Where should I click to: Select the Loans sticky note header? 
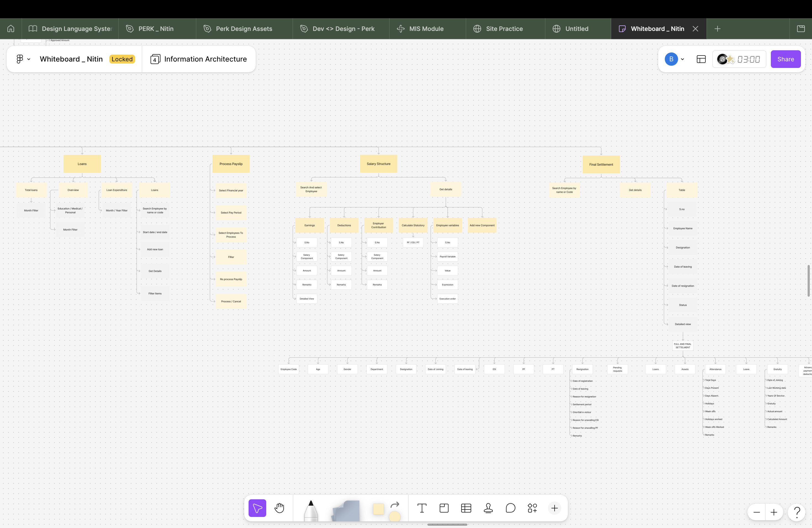tap(82, 164)
